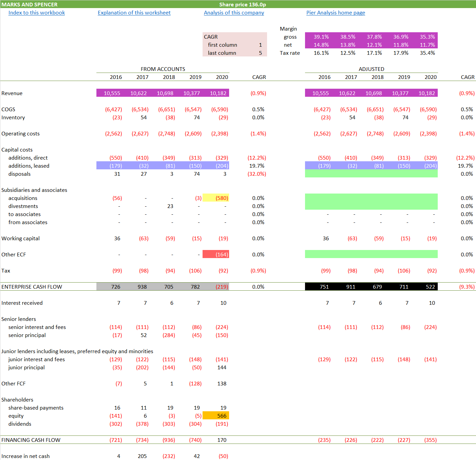This screenshot has width=476, height=460.
Task: Select the yellow acquisitions (580) cell
Action: coord(216,198)
